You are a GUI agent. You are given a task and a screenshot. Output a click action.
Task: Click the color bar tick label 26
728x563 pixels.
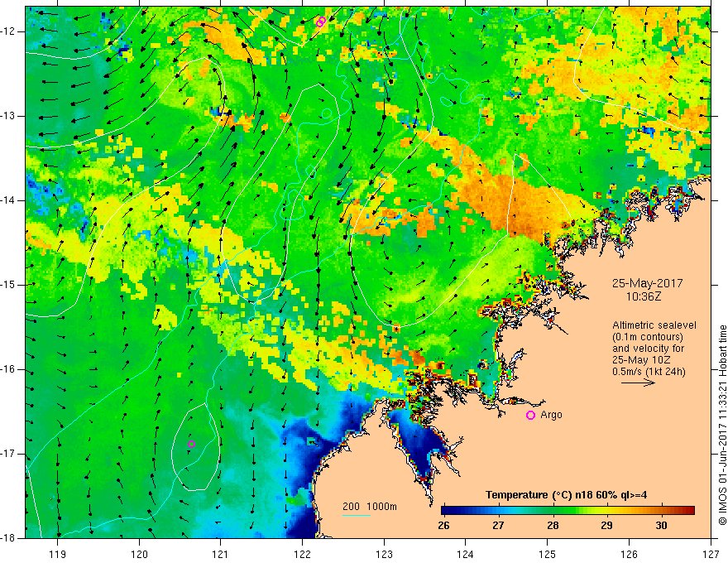pyautogui.click(x=444, y=526)
